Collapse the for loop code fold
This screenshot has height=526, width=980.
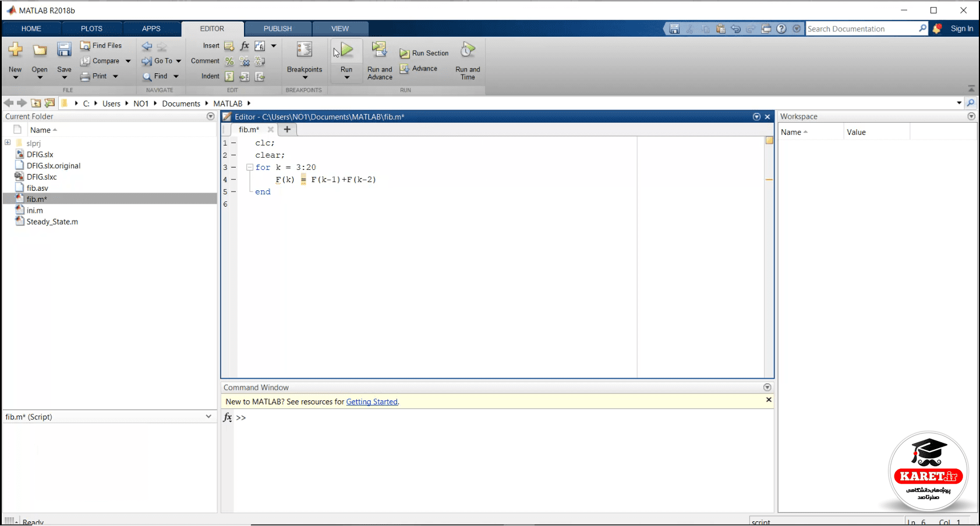pyautogui.click(x=249, y=167)
